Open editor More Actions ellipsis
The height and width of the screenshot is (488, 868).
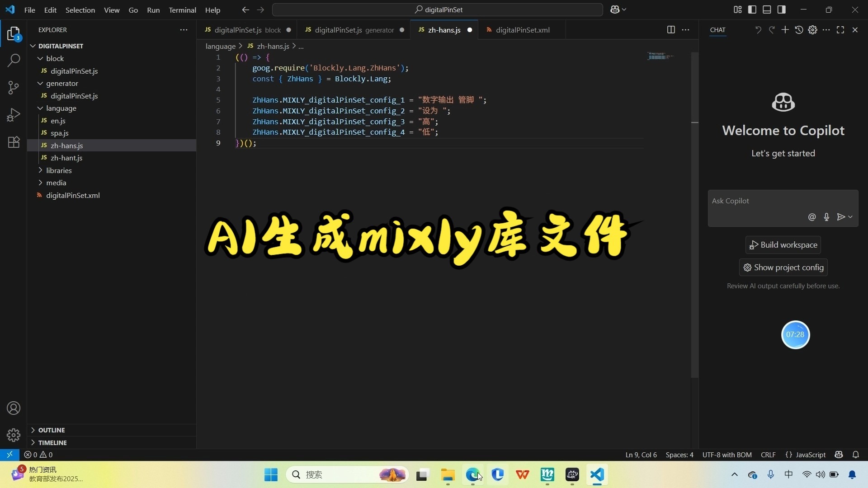685,30
